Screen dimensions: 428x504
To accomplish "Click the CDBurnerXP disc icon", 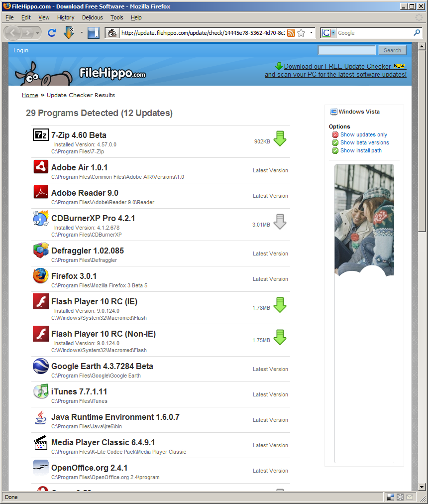I will pyautogui.click(x=40, y=218).
